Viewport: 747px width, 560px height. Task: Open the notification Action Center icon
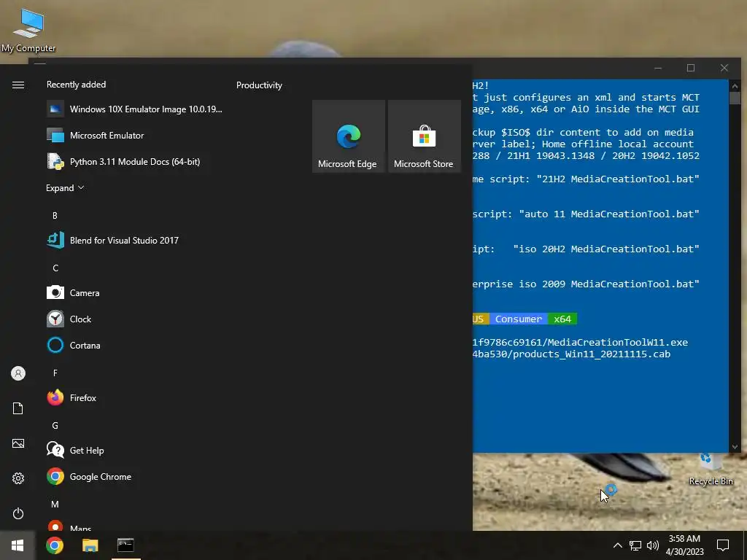(x=723, y=545)
